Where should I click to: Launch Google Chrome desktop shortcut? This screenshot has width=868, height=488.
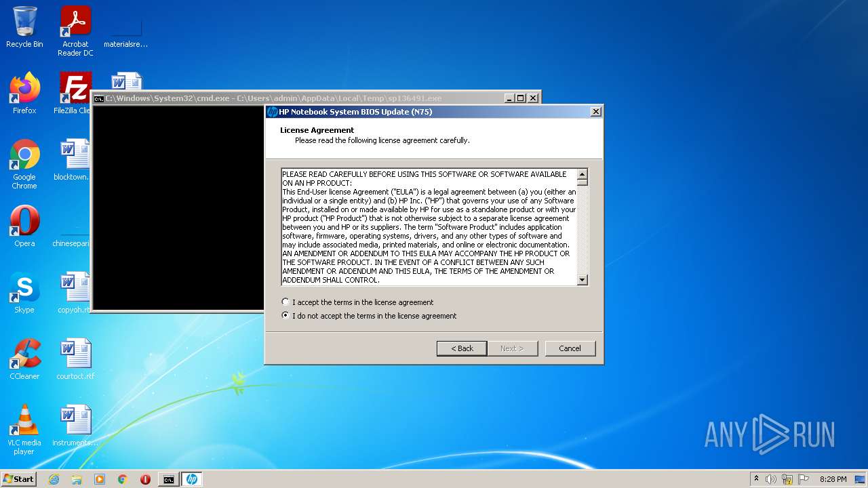(x=24, y=164)
